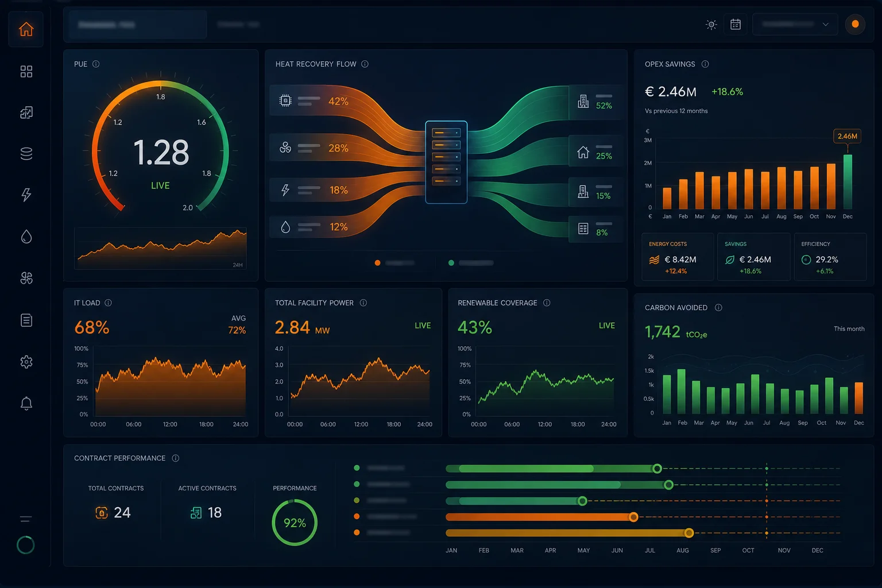Click the orange user avatar
882x588 pixels.
point(855,24)
